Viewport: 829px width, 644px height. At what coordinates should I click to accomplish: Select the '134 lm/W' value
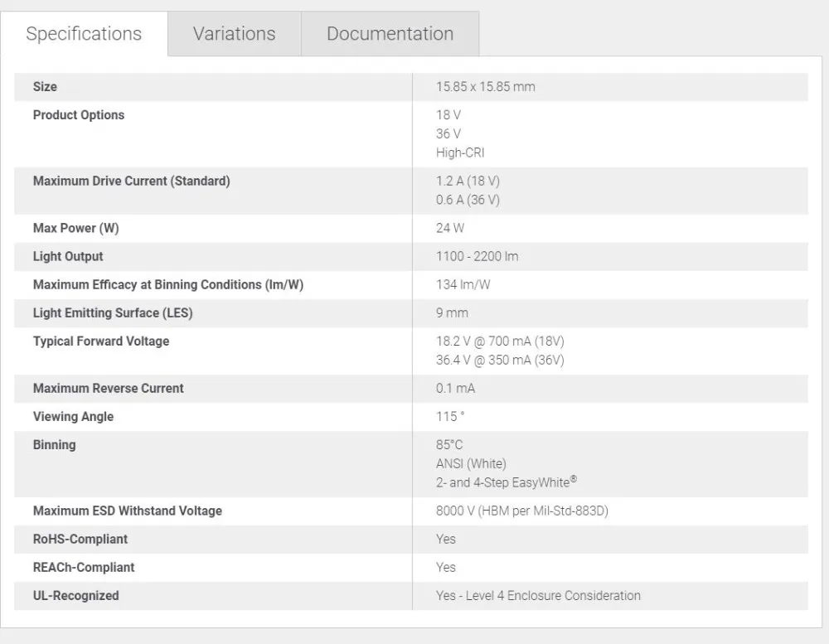coord(463,285)
